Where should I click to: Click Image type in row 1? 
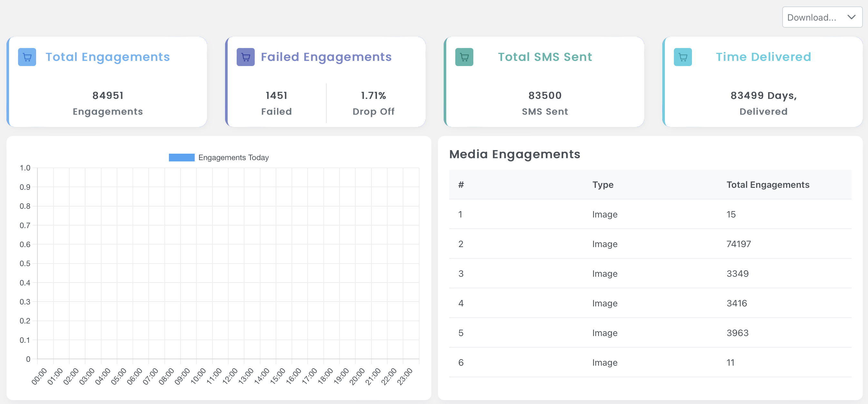(x=605, y=215)
